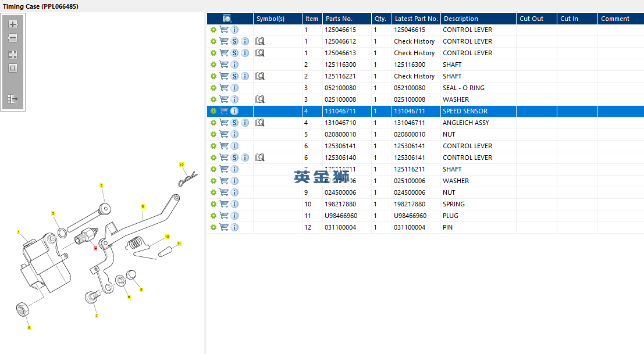This screenshot has width=644, height=354.
Task: Open info for selected SPEED SENSOR row
Action: [x=234, y=111]
